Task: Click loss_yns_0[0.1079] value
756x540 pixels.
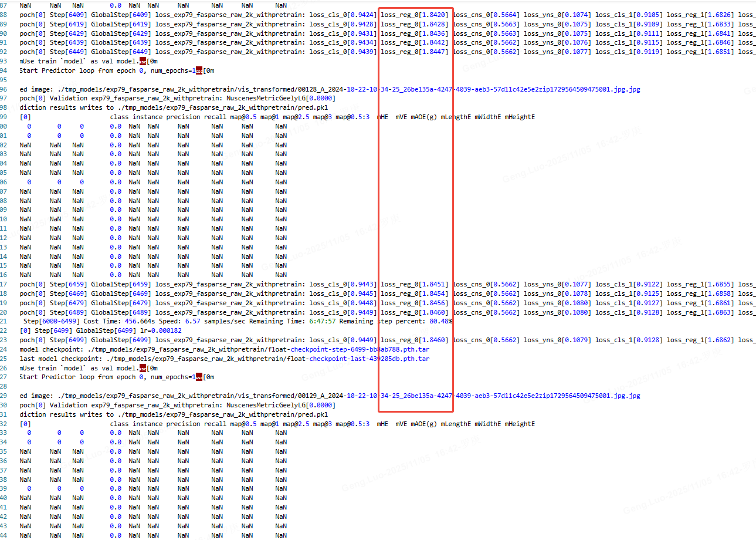Action: [558, 340]
